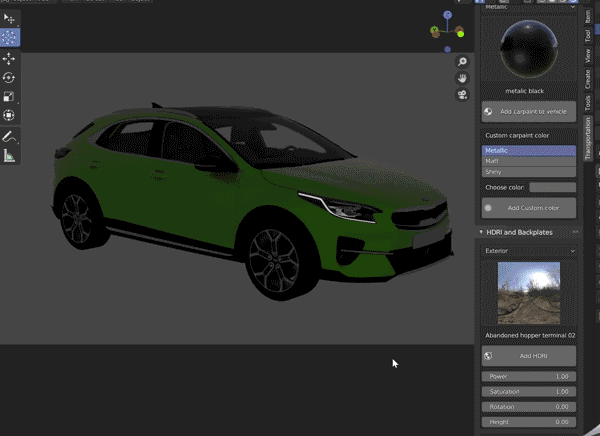This screenshot has height=436, width=600.
Task: Select the Measure ruler tool
Action: click(x=9, y=155)
